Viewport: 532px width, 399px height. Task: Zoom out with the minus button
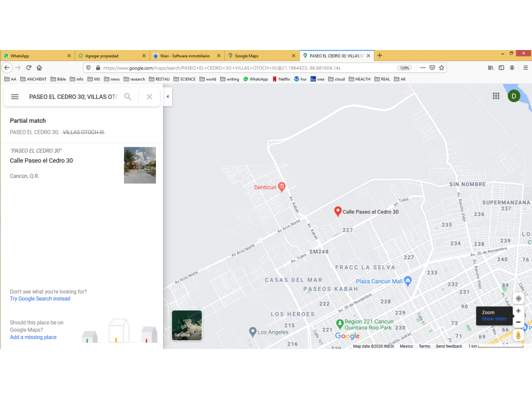pyautogui.click(x=518, y=322)
